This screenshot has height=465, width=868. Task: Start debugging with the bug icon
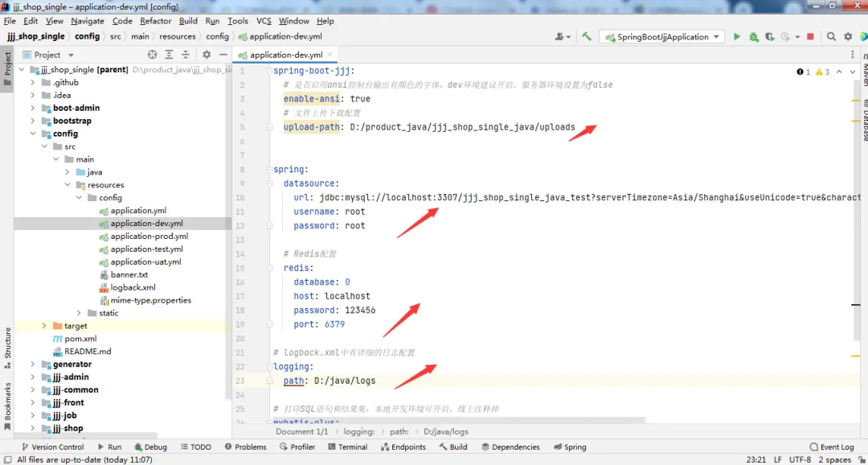[x=754, y=37]
